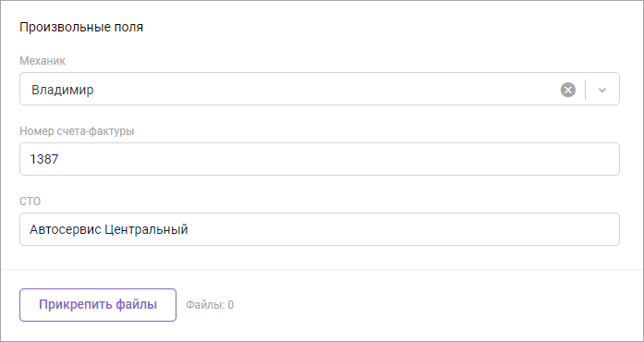Click the Прикрепить файлы button
Screen dimensions: 644x342
[98, 305]
